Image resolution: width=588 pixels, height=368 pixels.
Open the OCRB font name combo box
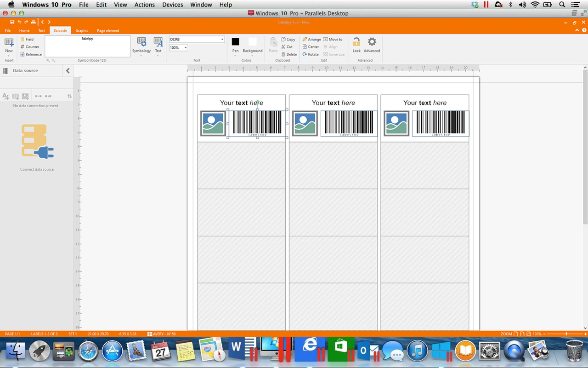point(197,40)
